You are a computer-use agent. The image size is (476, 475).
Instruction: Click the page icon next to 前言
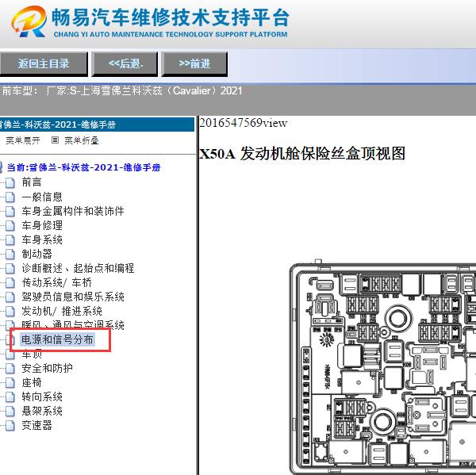point(10,182)
